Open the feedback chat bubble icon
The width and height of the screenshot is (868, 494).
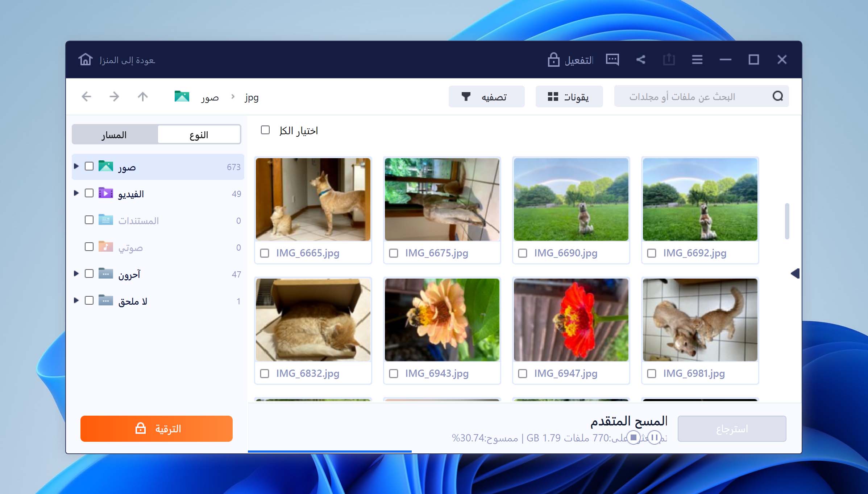(x=612, y=59)
